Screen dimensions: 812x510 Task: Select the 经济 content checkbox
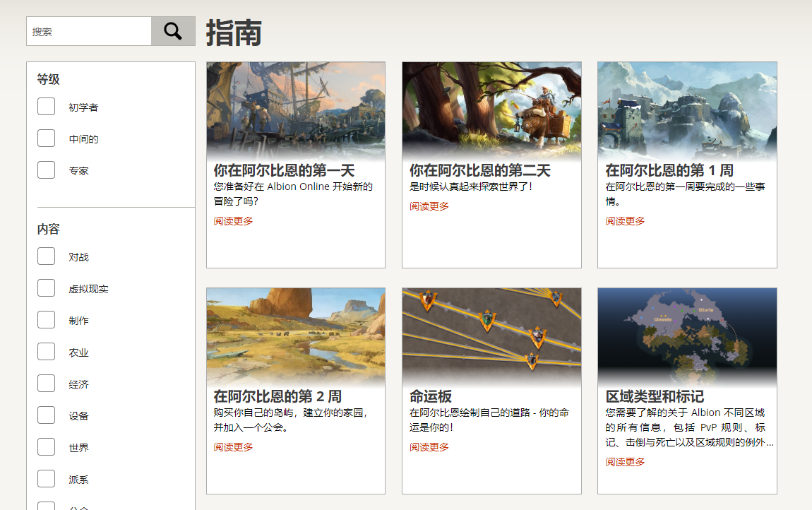point(46,384)
